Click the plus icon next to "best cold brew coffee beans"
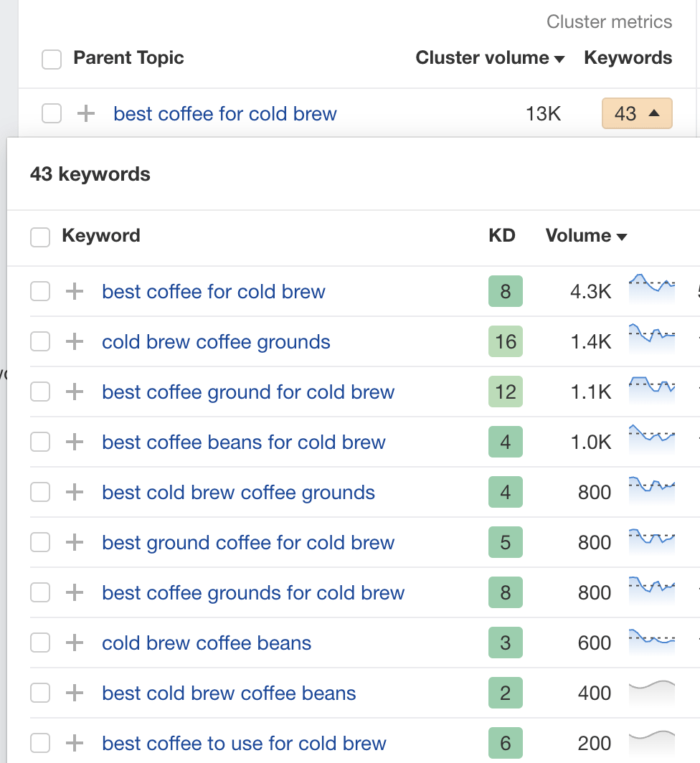This screenshot has height=763, width=700. click(x=75, y=693)
